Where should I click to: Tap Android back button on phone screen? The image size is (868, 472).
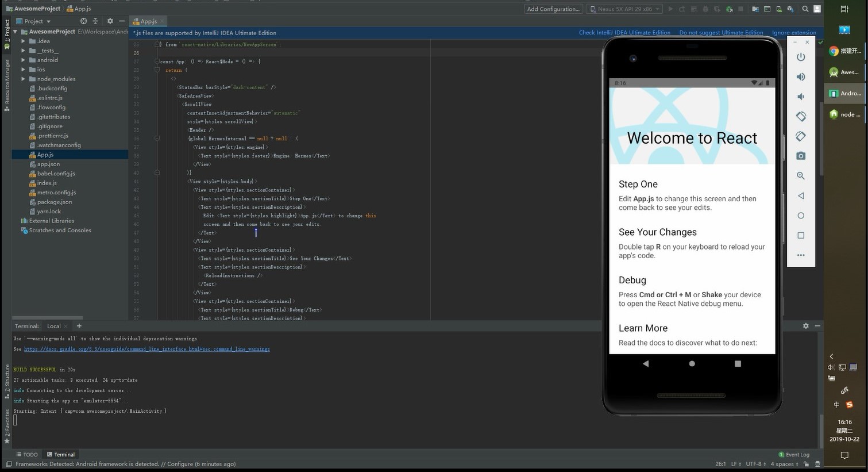pyautogui.click(x=646, y=363)
